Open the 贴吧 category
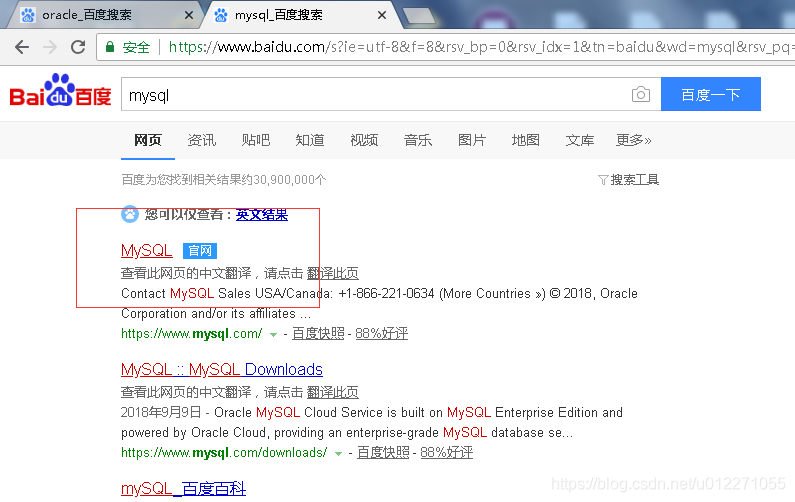 tap(256, 140)
